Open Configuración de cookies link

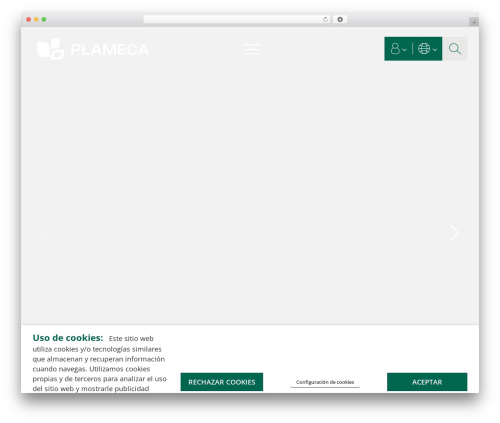point(325,382)
